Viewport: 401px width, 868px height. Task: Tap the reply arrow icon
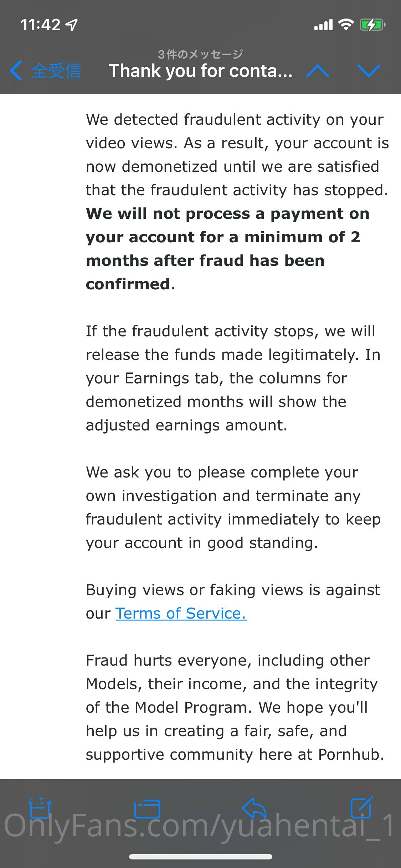pyautogui.click(x=254, y=808)
